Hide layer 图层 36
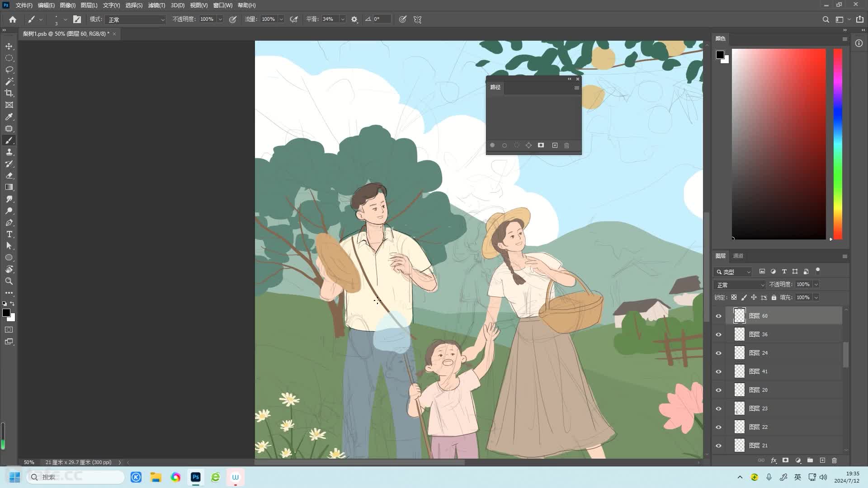Screen dimensions: 868x488 click(x=718, y=334)
